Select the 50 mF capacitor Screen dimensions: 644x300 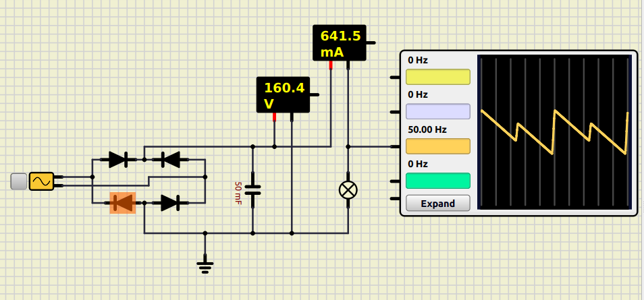(252, 190)
